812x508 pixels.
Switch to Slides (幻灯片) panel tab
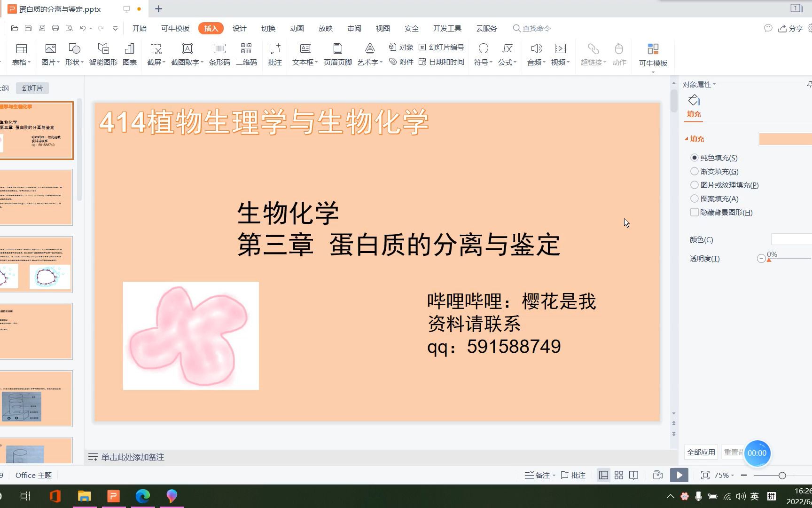click(32, 88)
